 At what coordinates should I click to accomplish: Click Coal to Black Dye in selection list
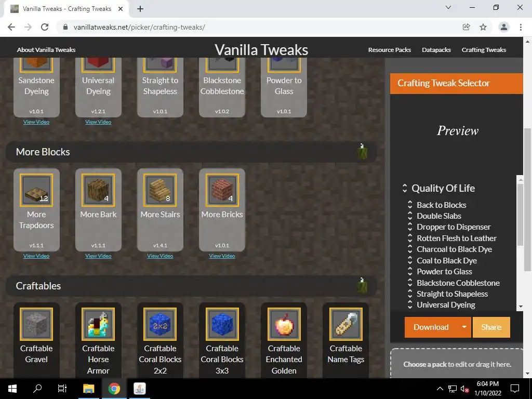pos(446,261)
